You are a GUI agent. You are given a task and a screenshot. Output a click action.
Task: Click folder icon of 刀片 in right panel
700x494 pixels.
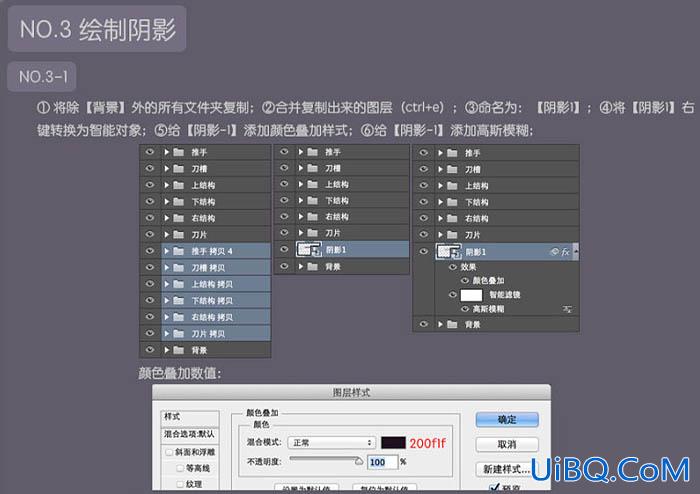coord(452,235)
